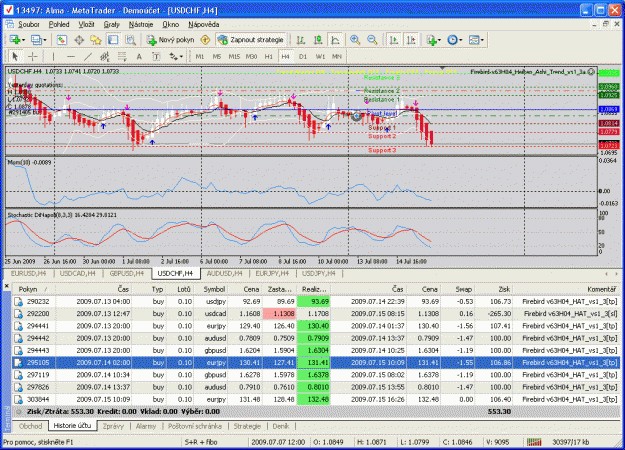
Task: Select the horizontal line drawing tool
Action: pos(71,57)
